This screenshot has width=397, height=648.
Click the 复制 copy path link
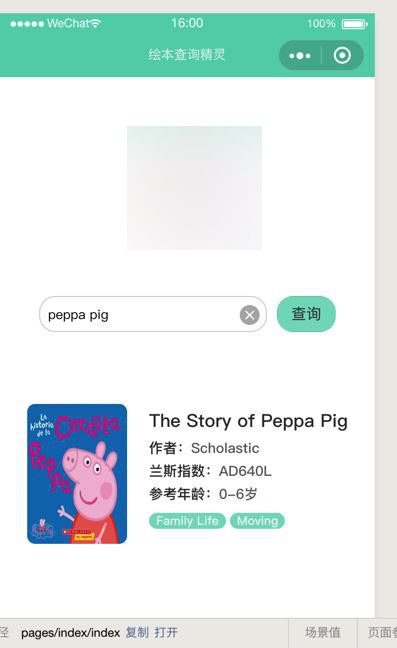point(137,632)
